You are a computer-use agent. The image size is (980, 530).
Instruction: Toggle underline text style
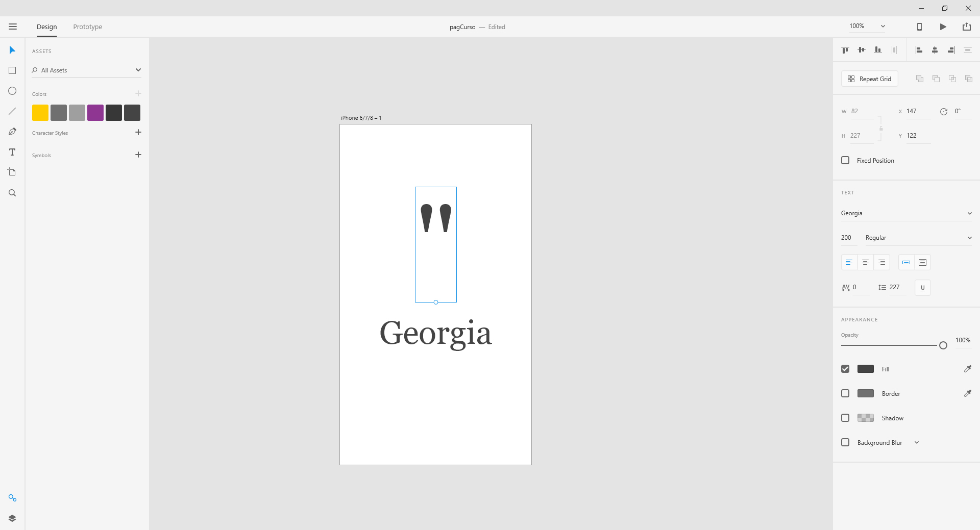click(x=923, y=288)
